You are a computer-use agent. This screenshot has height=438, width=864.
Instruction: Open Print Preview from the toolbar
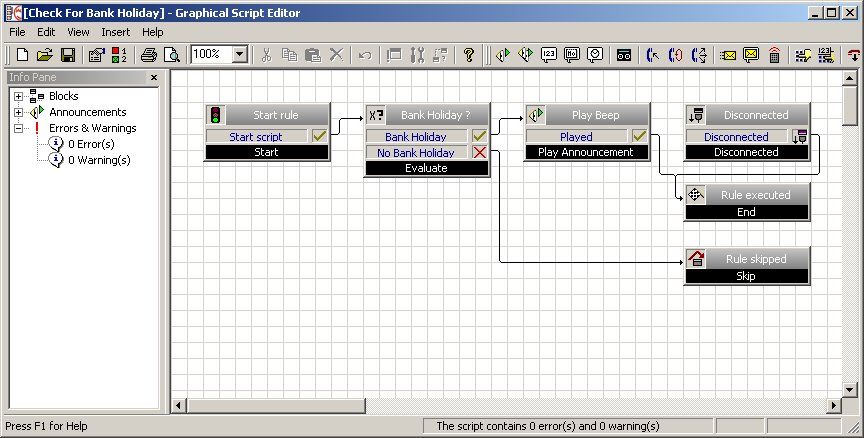(171, 55)
